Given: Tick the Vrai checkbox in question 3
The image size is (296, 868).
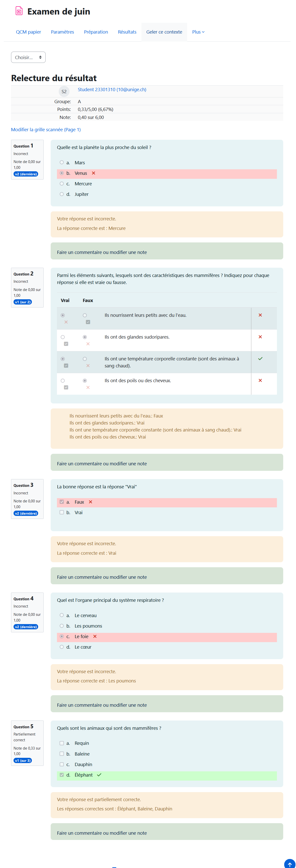Looking at the screenshot, I should click(62, 512).
